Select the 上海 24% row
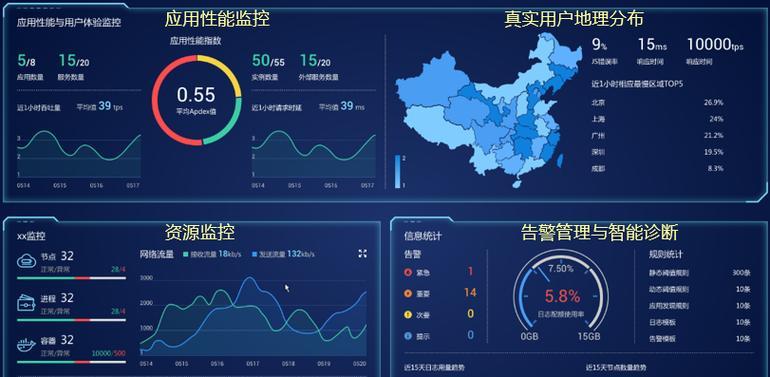 pyautogui.click(x=657, y=119)
